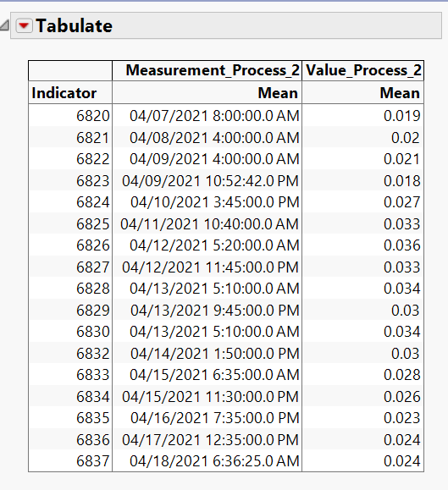The width and height of the screenshot is (448, 490).
Task: Click date cell 04/12/2021 11:45:00.0 PM
Action: 211,267
